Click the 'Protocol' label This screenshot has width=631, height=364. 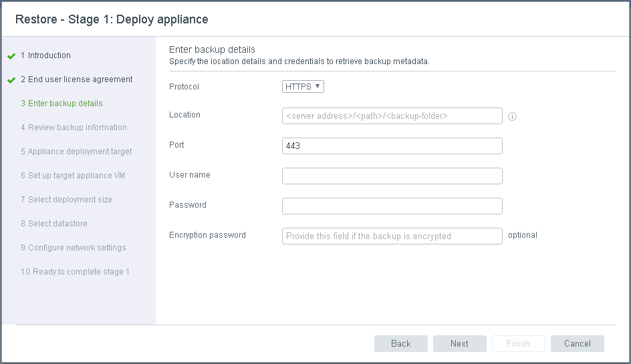tap(184, 86)
